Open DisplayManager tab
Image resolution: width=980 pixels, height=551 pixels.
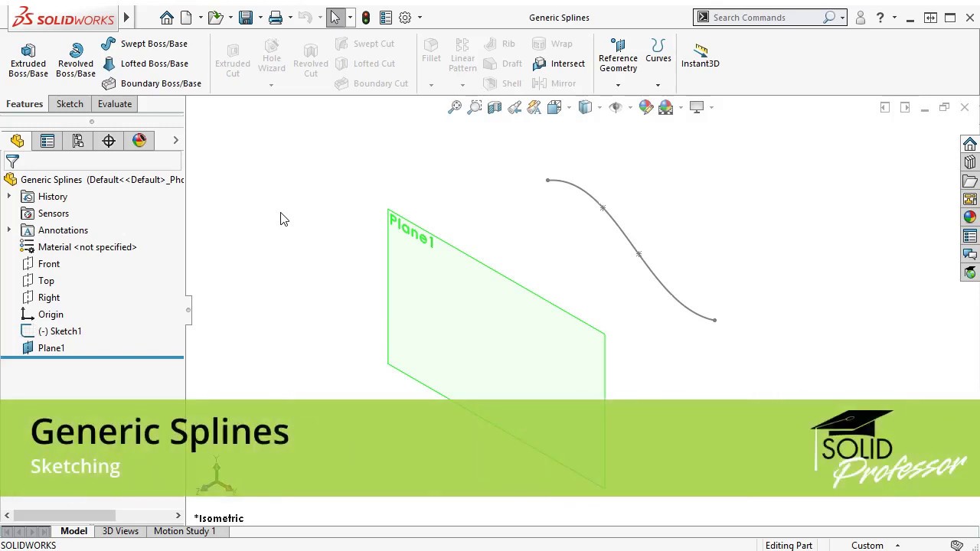139,141
